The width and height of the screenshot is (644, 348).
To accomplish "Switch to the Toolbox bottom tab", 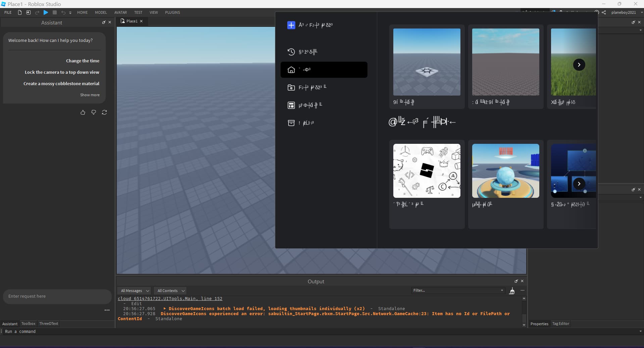I will pos(28,324).
